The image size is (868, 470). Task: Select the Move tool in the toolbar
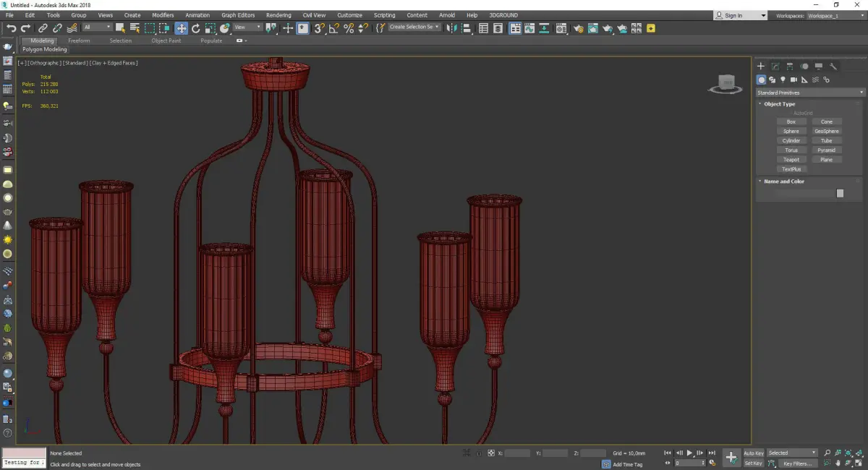click(181, 28)
